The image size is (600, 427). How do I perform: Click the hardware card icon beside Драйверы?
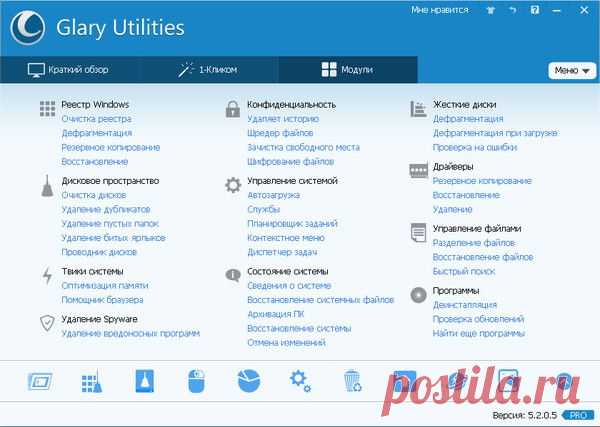coord(419,170)
